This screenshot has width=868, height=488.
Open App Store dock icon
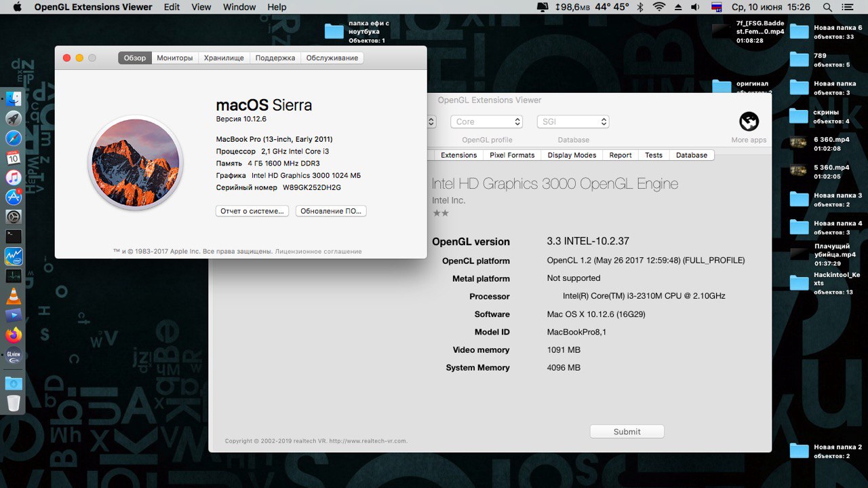point(14,198)
